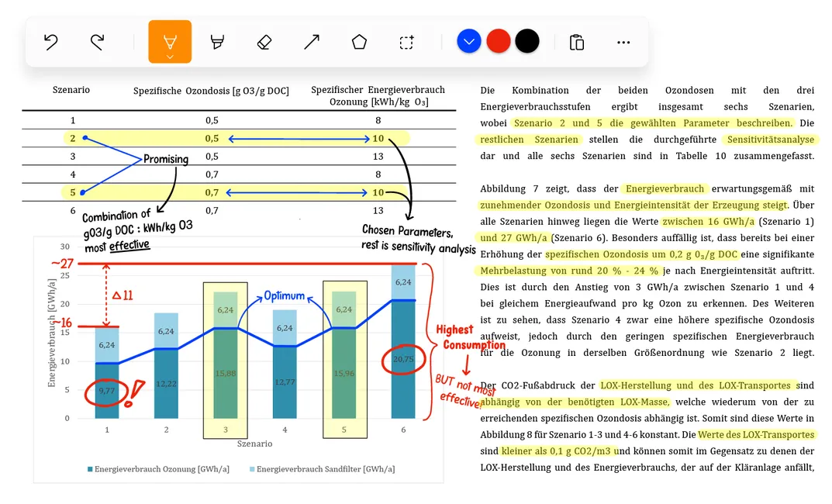Choose the Shape (pentagon) tool
The height and width of the screenshot is (504, 832).
click(358, 41)
